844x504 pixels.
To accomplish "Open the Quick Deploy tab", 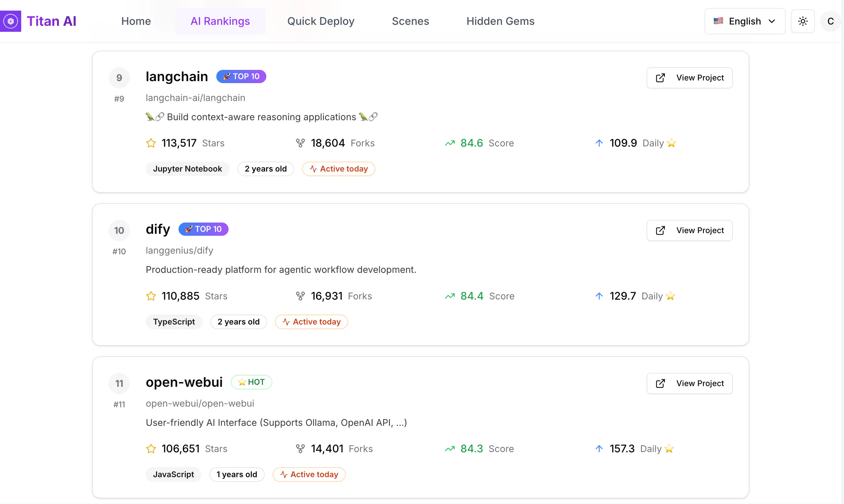I will [321, 21].
